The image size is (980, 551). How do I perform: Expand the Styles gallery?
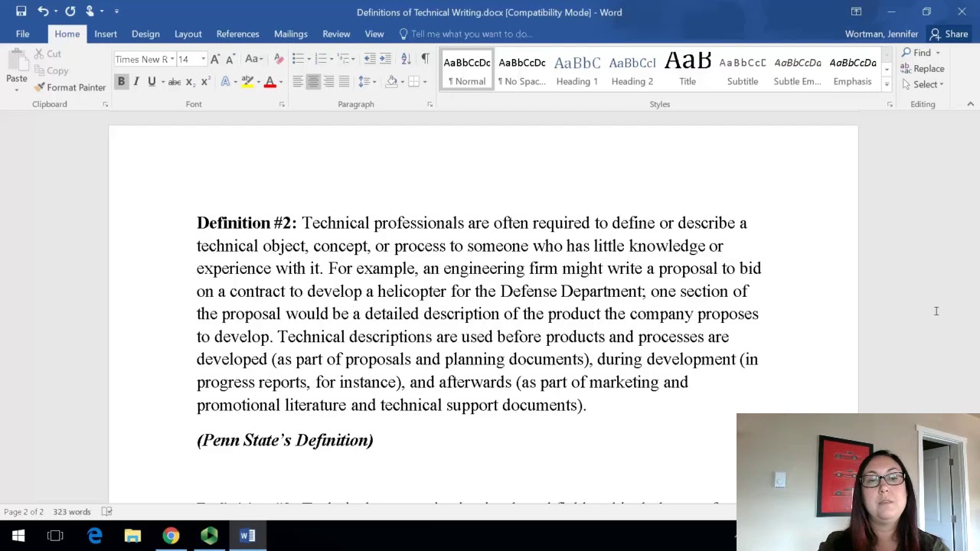coord(887,84)
